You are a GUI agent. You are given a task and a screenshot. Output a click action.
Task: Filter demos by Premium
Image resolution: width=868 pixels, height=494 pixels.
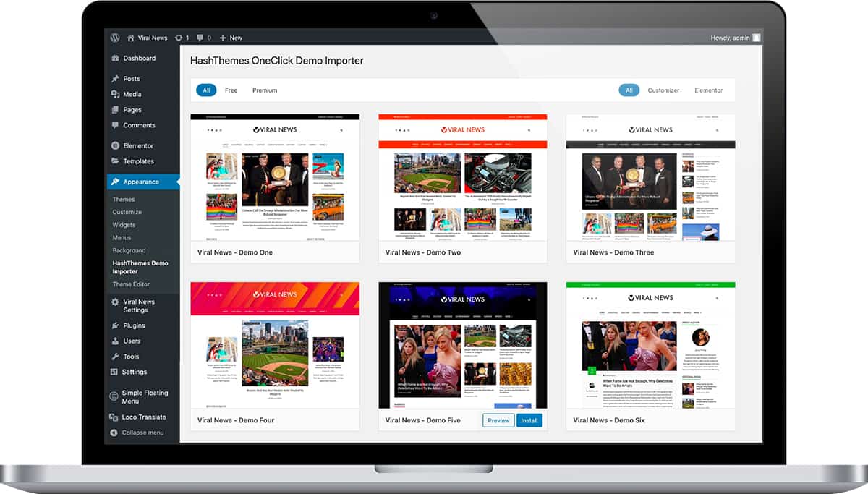pyautogui.click(x=265, y=90)
